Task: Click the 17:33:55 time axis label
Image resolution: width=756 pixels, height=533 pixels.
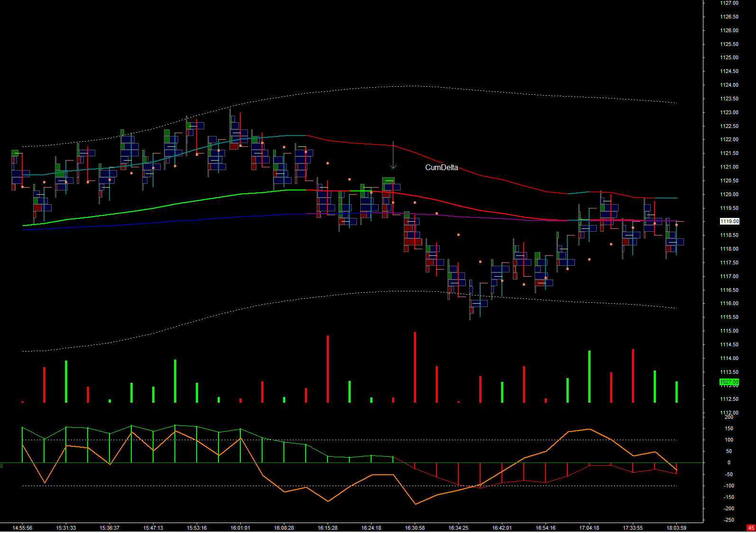Action: coord(633,528)
